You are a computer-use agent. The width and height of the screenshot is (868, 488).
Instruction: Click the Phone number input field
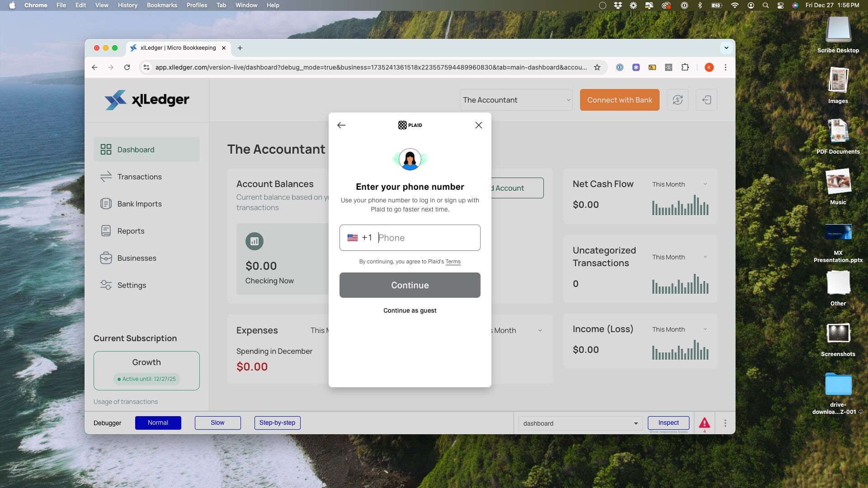(410, 238)
